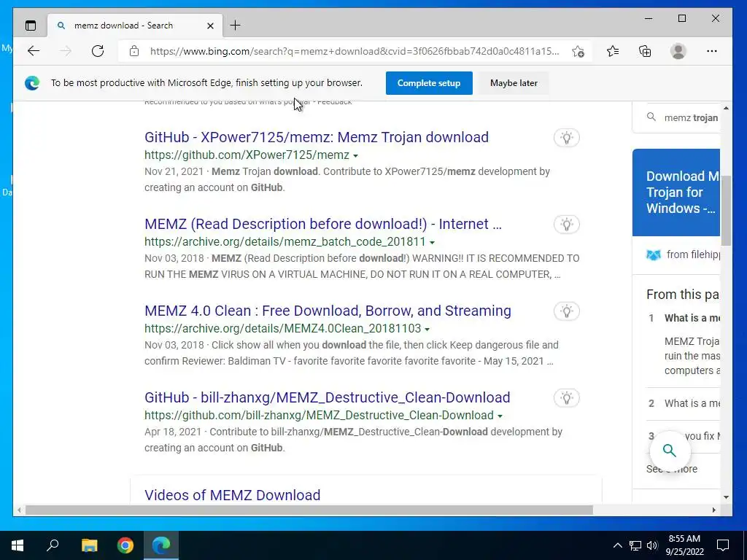This screenshot has width=747, height=560.
Task: Click lightbulb icon beside XPower7125 result
Action: pyautogui.click(x=566, y=138)
